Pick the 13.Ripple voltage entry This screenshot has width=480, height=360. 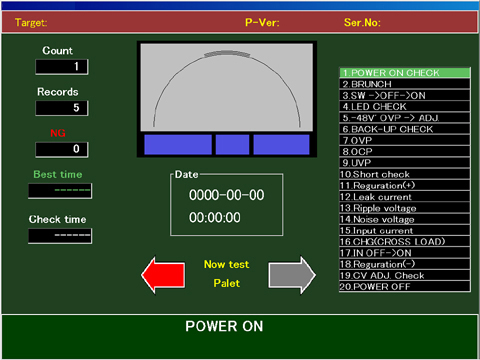tap(405, 208)
